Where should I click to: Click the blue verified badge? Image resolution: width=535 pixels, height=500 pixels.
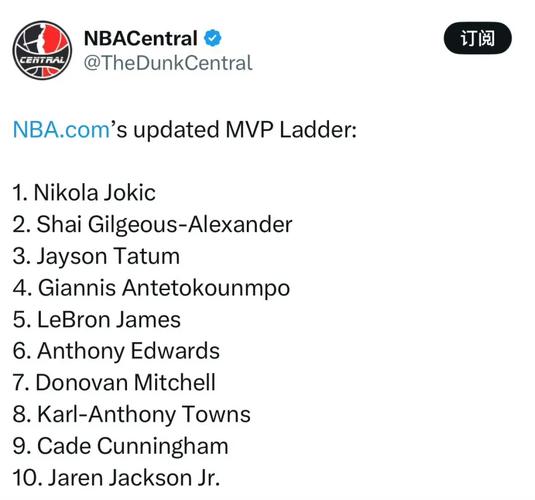[x=213, y=38]
